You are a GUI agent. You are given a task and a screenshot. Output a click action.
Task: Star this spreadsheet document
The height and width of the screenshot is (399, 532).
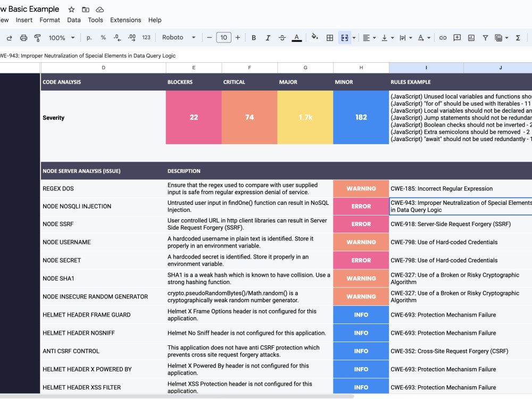pyautogui.click(x=71, y=10)
